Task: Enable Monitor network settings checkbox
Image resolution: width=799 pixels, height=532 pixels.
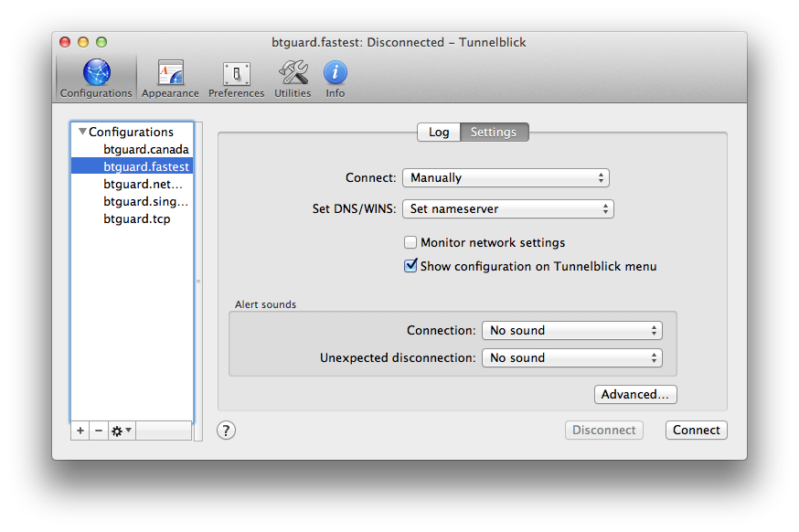Action: [x=410, y=243]
